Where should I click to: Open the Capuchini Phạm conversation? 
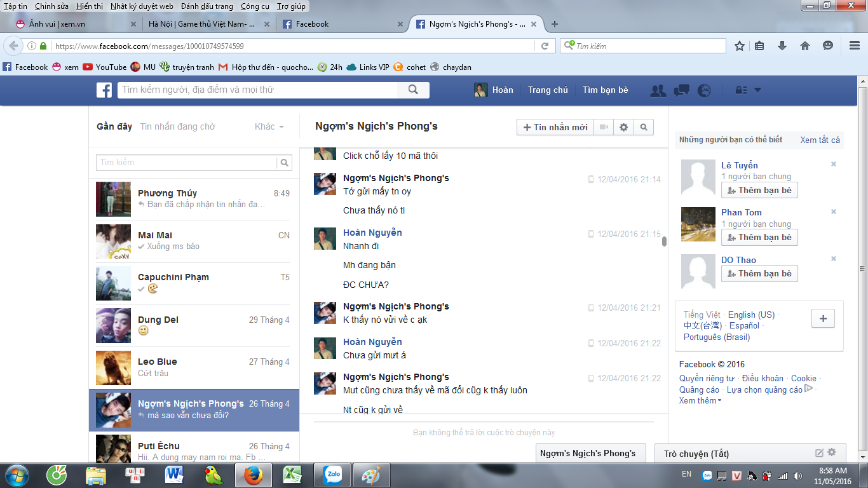click(x=194, y=283)
